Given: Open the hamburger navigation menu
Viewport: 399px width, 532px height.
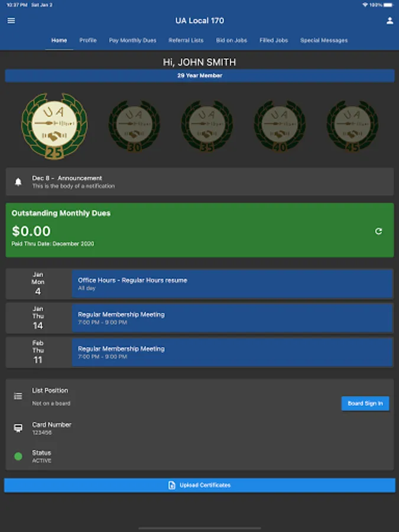Looking at the screenshot, I should 11,21.
